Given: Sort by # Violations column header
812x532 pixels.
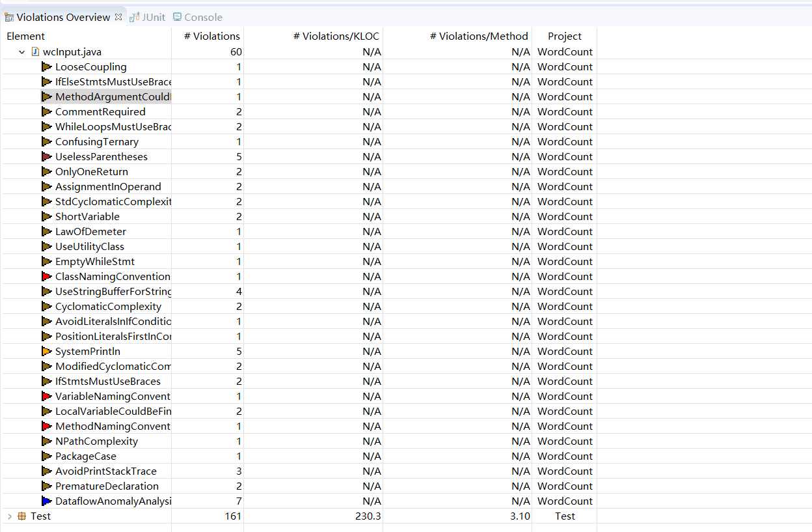Looking at the screenshot, I should pos(211,36).
